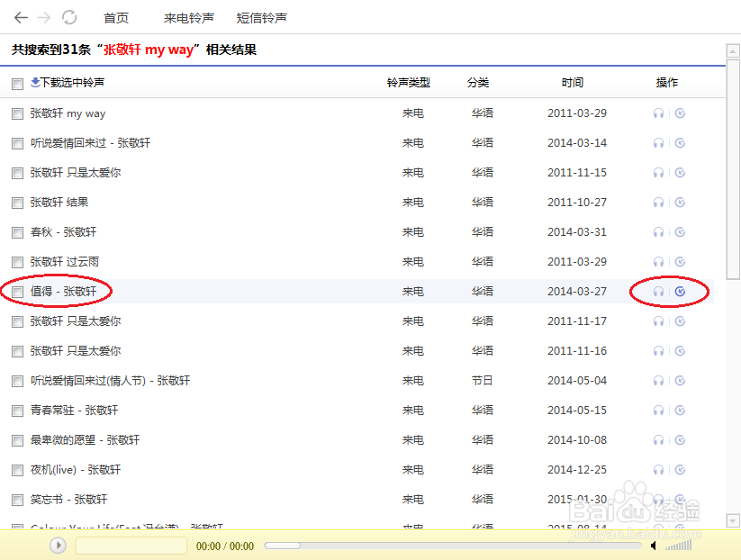
Task: Click set-ringtone icon for 值得 - 张敬轩
Action: pos(680,292)
